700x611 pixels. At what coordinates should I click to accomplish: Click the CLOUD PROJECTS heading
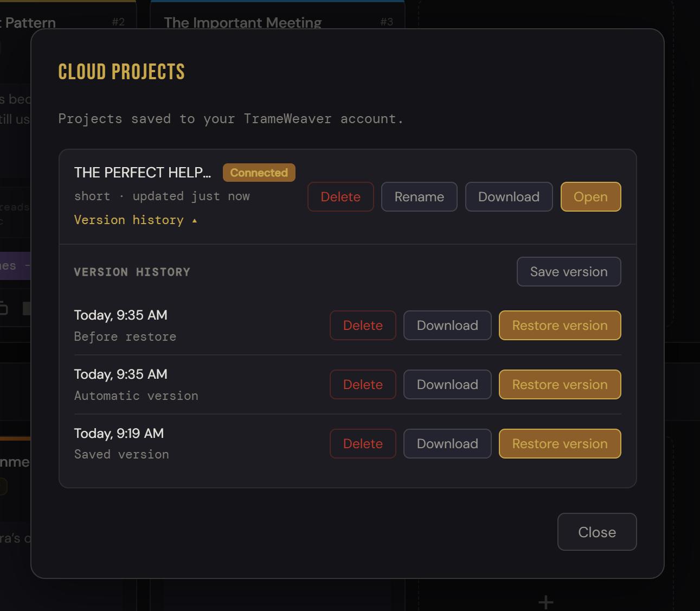coord(121,72)
